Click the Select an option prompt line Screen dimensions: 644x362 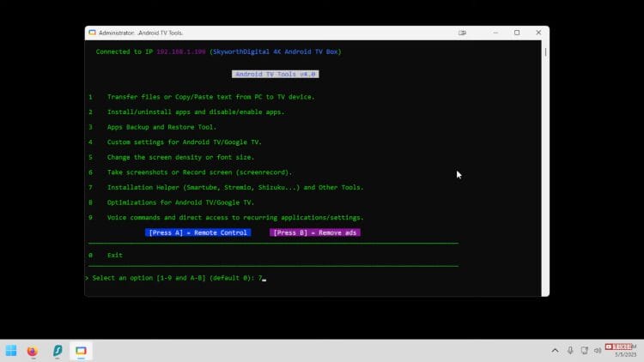coord(176,278)
